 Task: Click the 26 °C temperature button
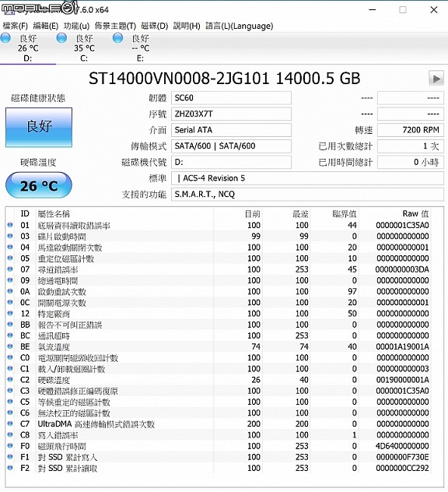(39, 185)
